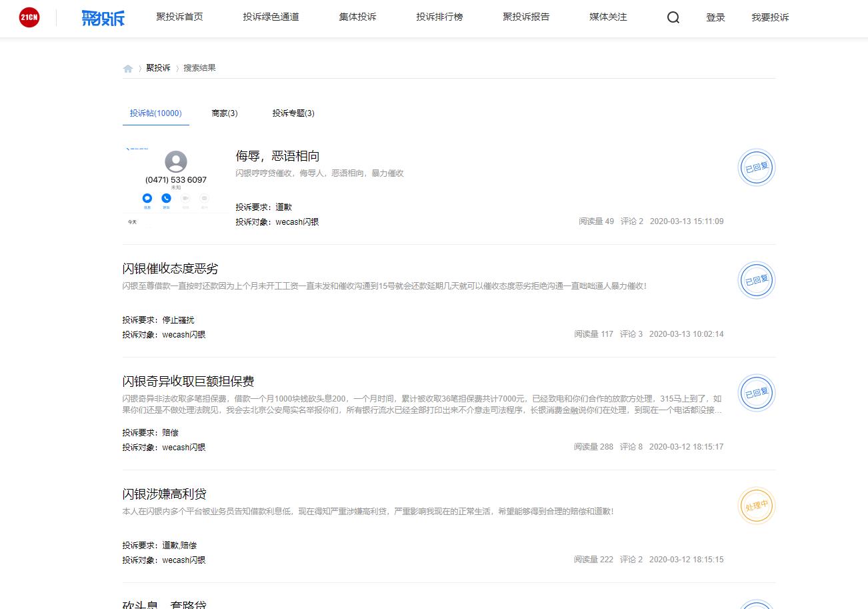Click 阅读量 222 count
The image size is (868, 609).
click(593, 560)
